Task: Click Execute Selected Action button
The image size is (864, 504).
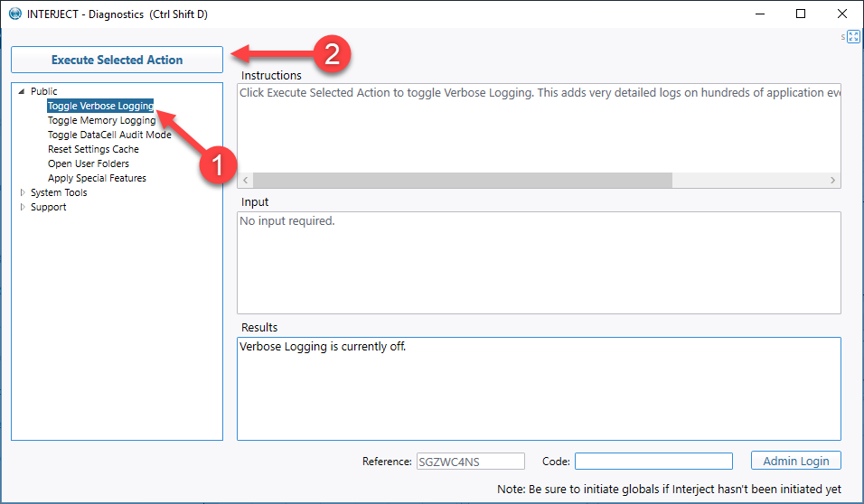Action: pos(117,60)
